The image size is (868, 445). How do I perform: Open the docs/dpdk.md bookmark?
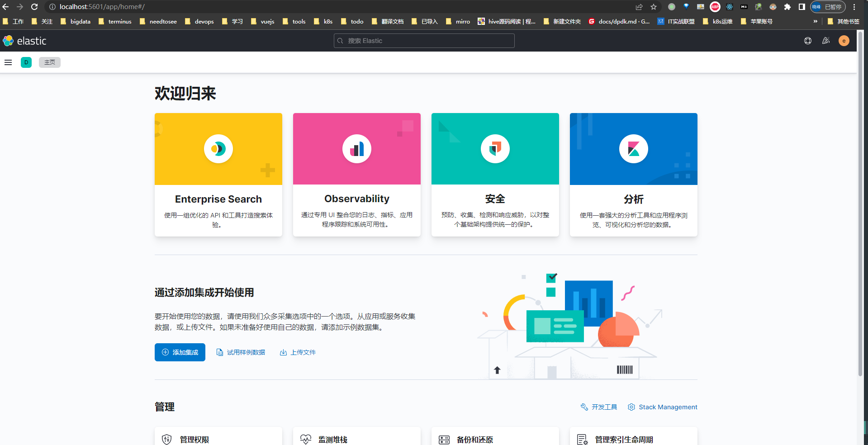point(619,21)
